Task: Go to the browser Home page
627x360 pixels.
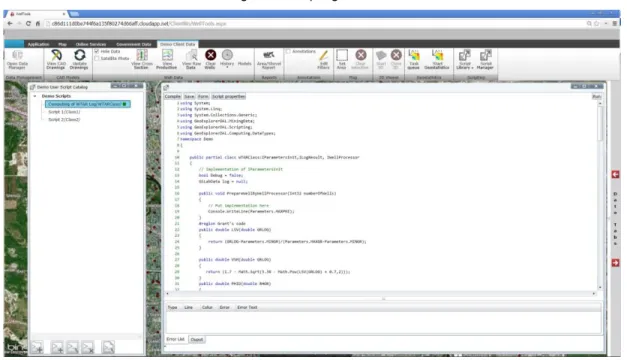Action: (38, 24)
